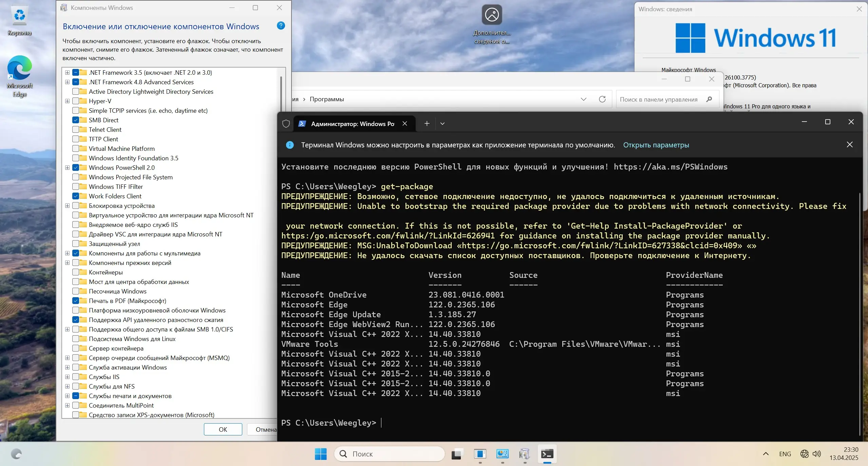Viewport: 868px width, 466px height.
Task: Open help via the question mark icon
Action: [x=281, y=25]
